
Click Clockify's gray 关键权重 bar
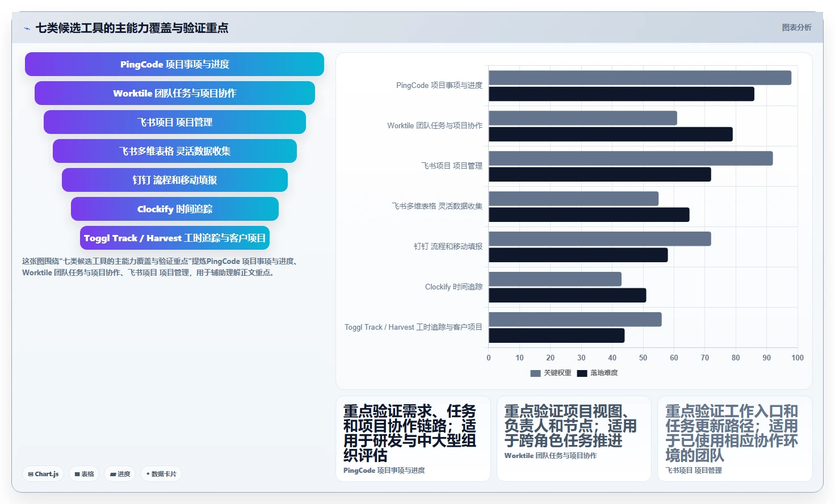click(555, 279)
